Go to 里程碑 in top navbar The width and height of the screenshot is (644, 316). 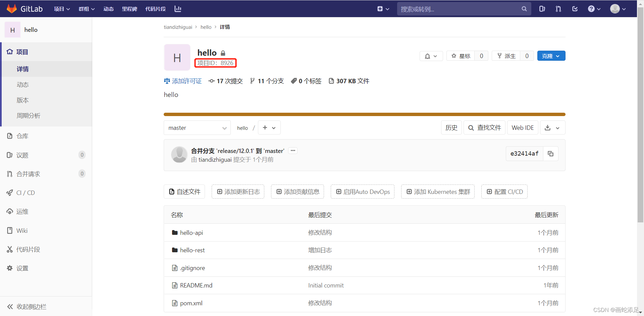click(x=129, y=9)
